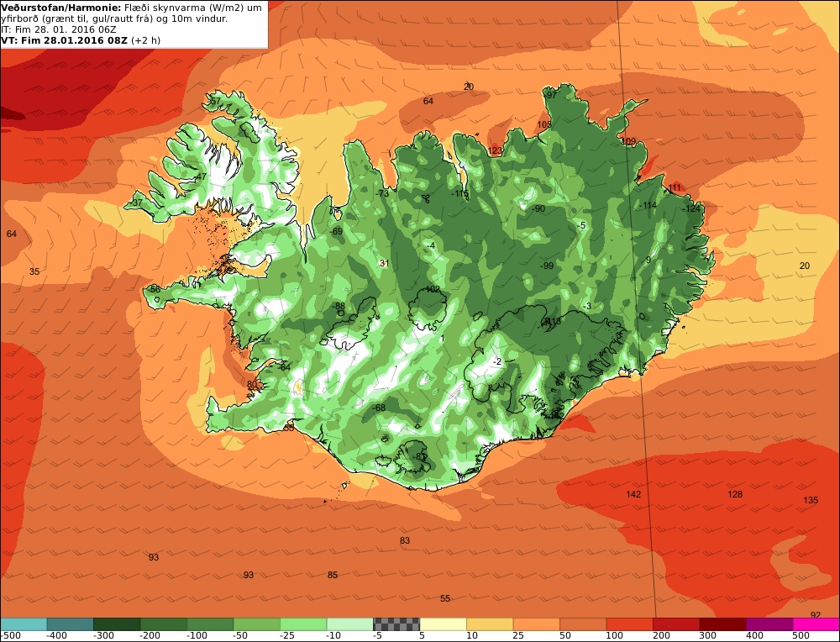Screen dimensions: 840x642
Task: Click the cyan legend swatch right of -500
Action: (24, 624)
